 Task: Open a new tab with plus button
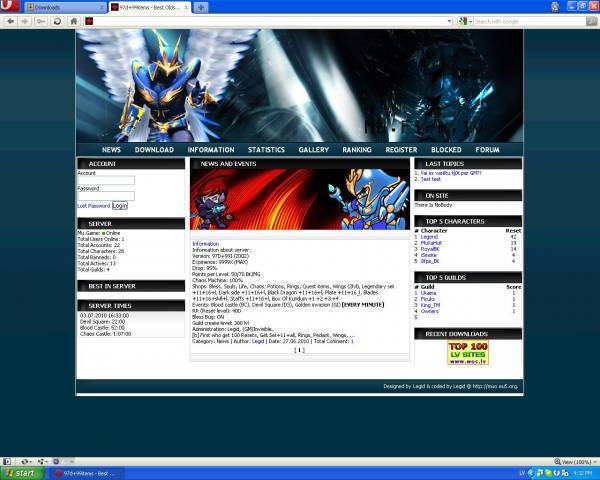click(201, 7)
